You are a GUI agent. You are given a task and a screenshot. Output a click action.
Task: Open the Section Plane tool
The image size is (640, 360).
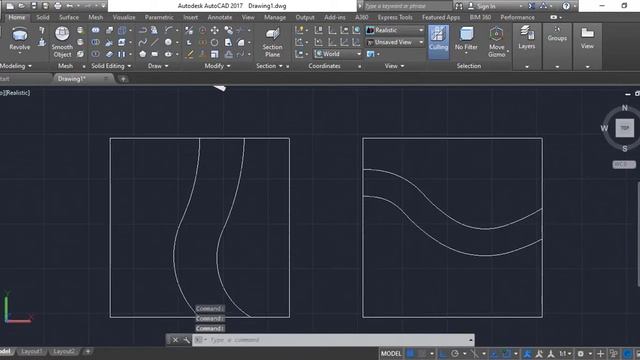272,42
